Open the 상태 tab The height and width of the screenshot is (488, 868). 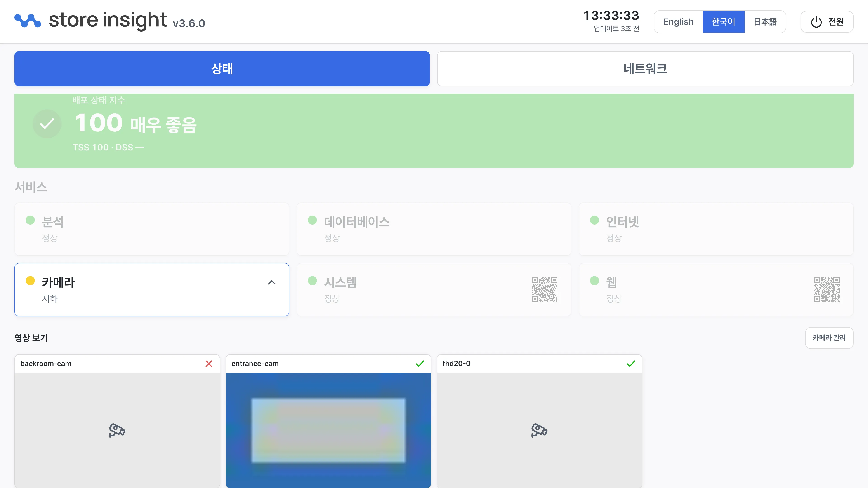click(x=222, y=69)
